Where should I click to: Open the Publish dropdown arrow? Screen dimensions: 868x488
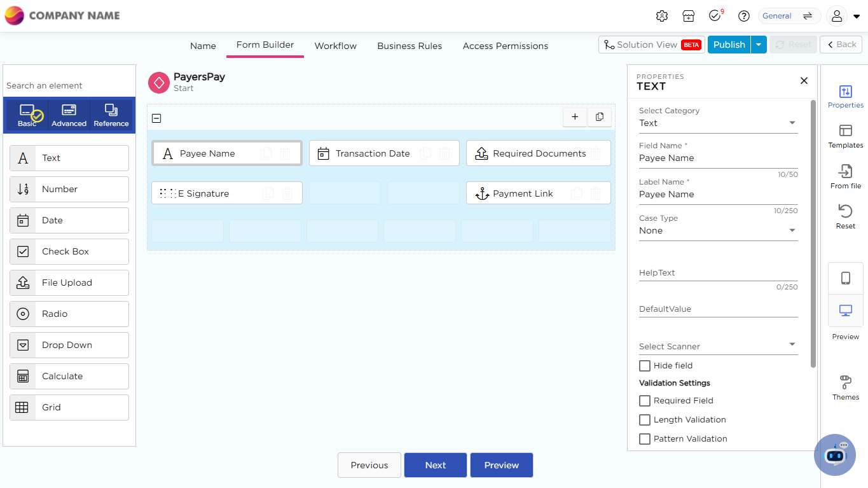759,45
